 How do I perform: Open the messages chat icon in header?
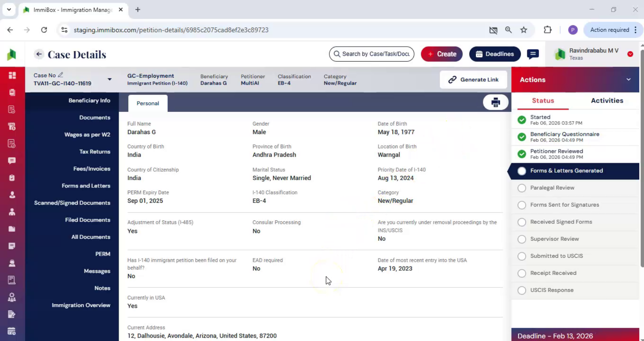[533, 54]
